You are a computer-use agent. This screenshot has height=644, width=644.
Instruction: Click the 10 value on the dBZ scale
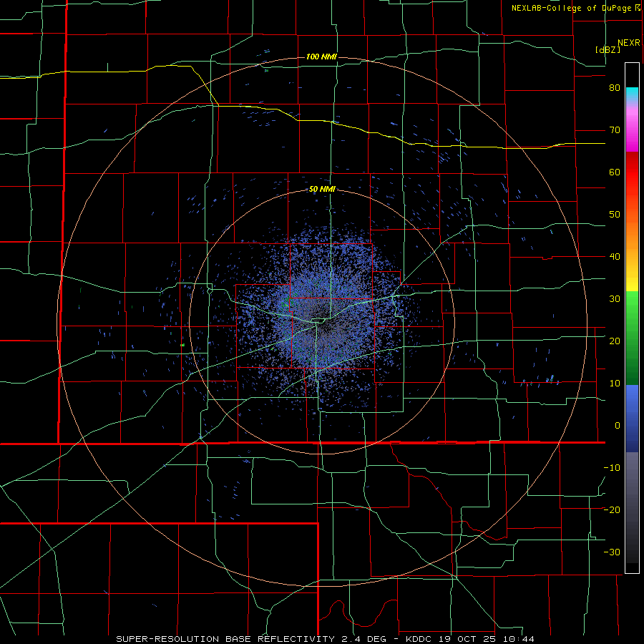pyautogui.click(x=615, y=384)
